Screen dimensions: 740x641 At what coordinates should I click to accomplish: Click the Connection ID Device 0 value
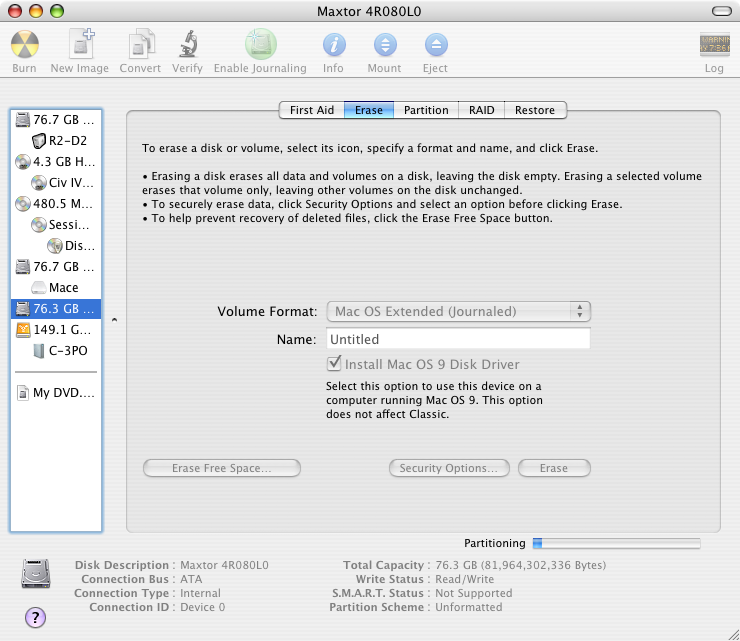point(202,607)
